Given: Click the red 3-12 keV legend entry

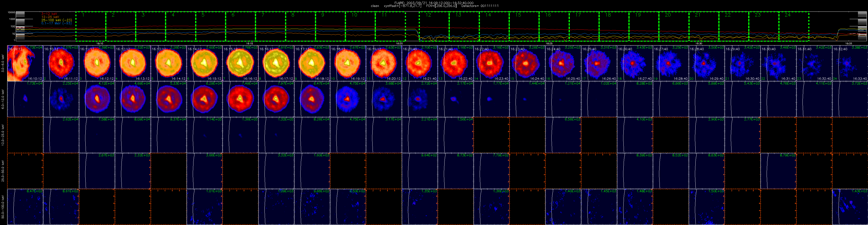Looking at the screenshot, I should click(49, 13).
